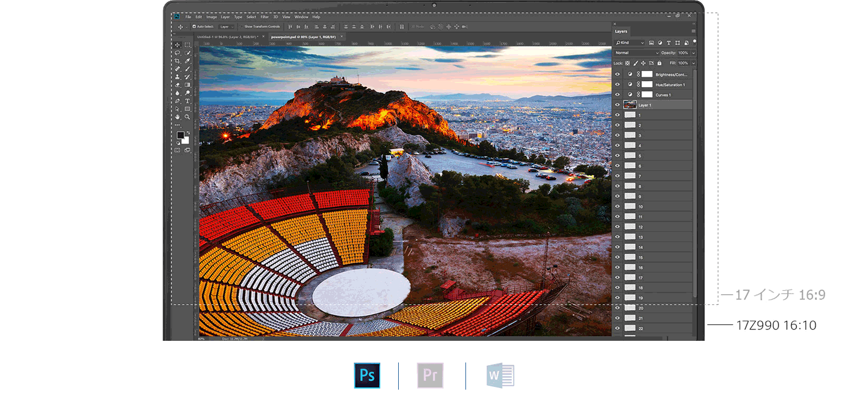Select the Healing Brush tool
The height and width of the screenshot is (407, 868).
177,69
